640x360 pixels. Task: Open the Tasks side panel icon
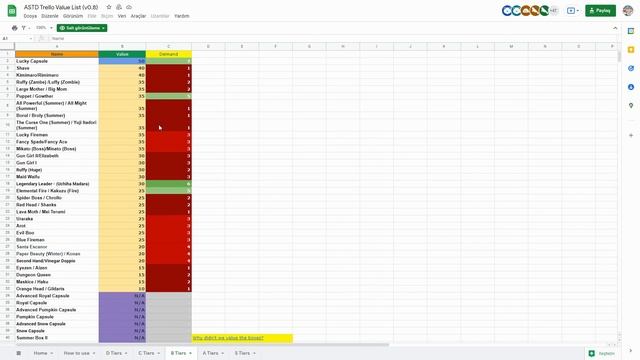(x=631, y=68)
